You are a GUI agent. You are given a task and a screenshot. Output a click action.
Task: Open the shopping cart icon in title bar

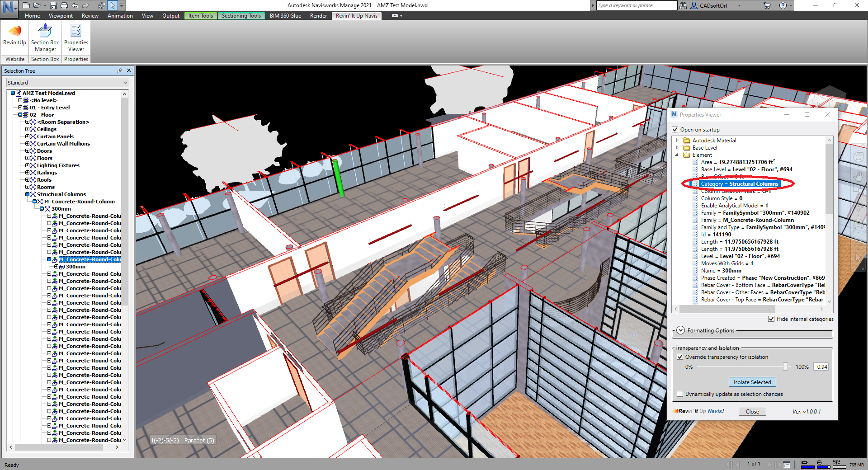(x=767, y=5)
